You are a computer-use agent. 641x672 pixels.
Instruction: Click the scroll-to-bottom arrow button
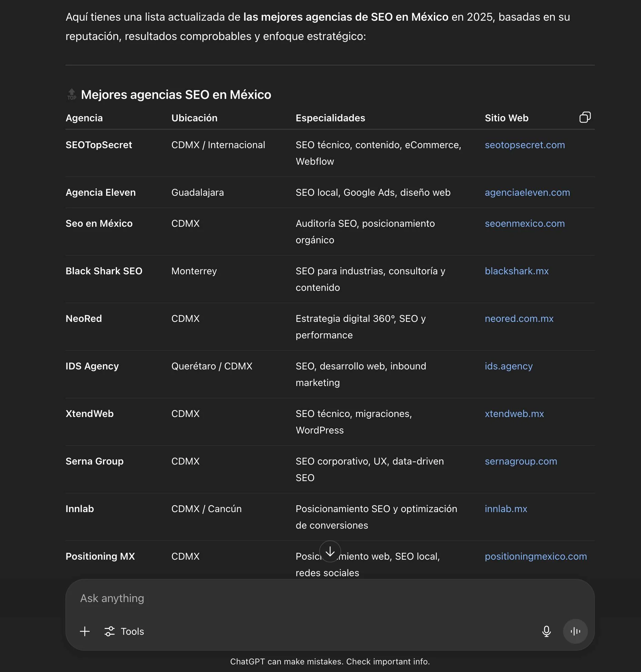(x=330, y=551)
